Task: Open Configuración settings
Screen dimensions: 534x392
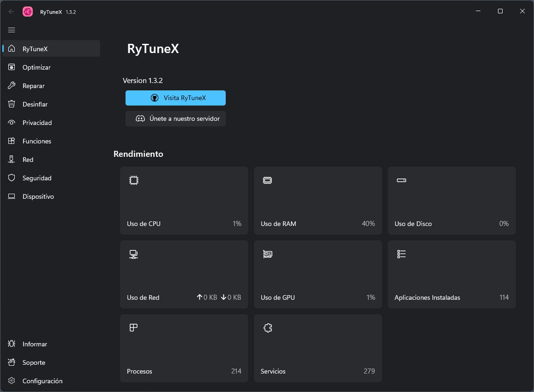Action: [x=42, y=381]
